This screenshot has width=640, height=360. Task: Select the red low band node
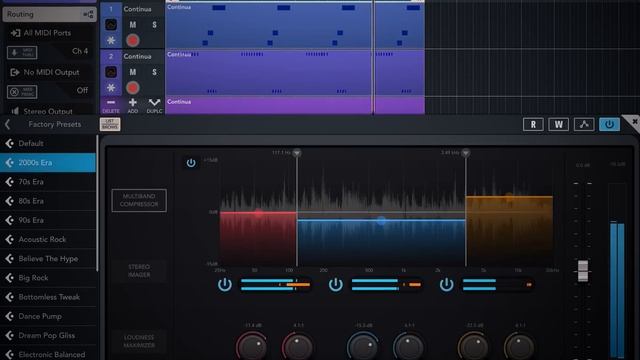[x=258, y=213]
